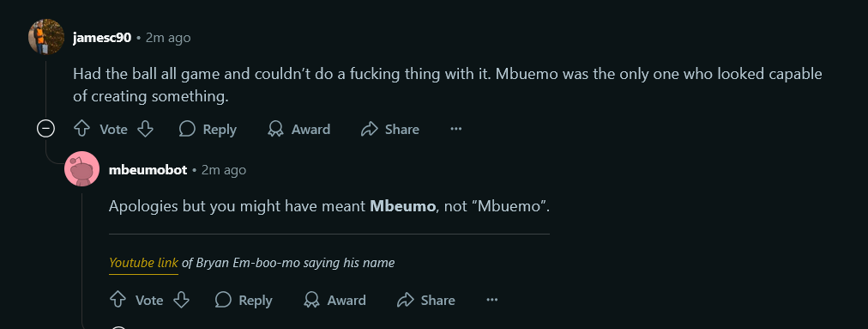This screenshot has width=868, height=329.
Task: Upvote the mbeumobot reply
Action: pyautogui.click(x=118, y=300)
